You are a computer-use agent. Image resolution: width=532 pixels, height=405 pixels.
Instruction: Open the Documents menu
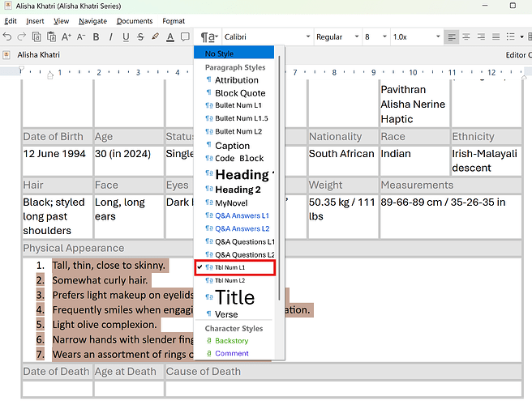[x=135, y=21]
